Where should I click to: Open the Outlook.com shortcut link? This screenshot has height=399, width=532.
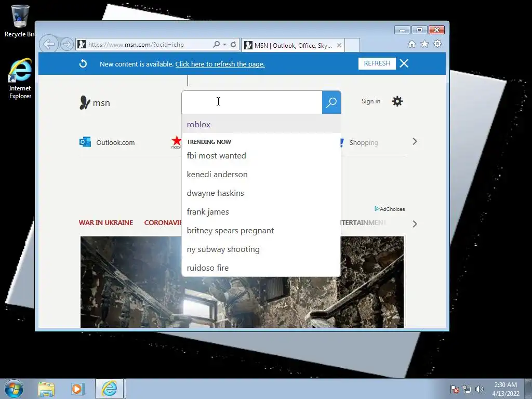[115, 142]
